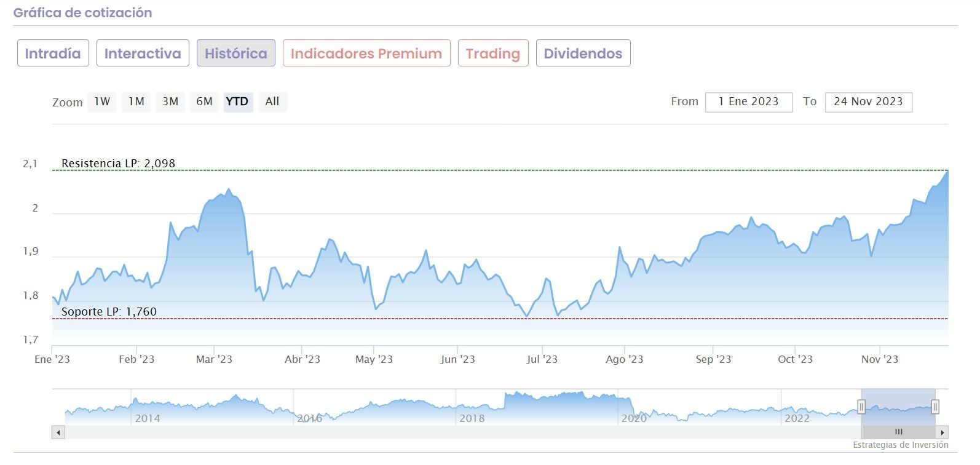Screen dimensions: 980x465
Task: Click the To date field
Action: pyautogui.click(x=868, y=102)
